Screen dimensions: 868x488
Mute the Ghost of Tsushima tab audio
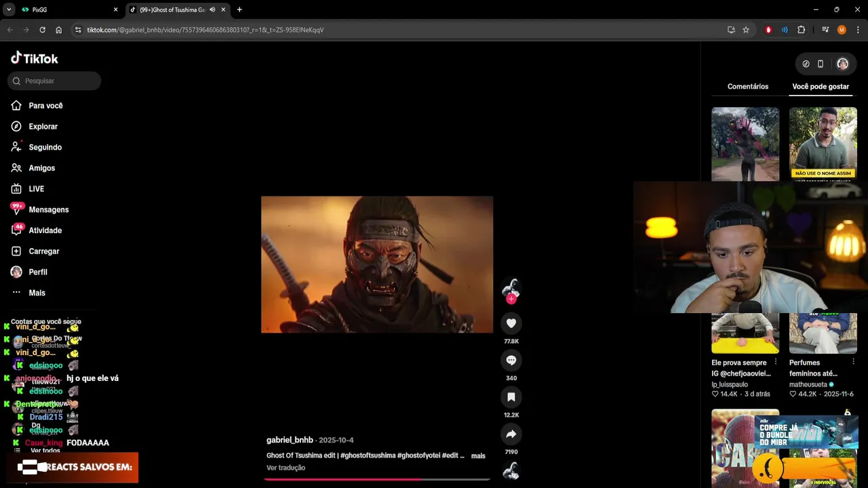pos(212,9)
